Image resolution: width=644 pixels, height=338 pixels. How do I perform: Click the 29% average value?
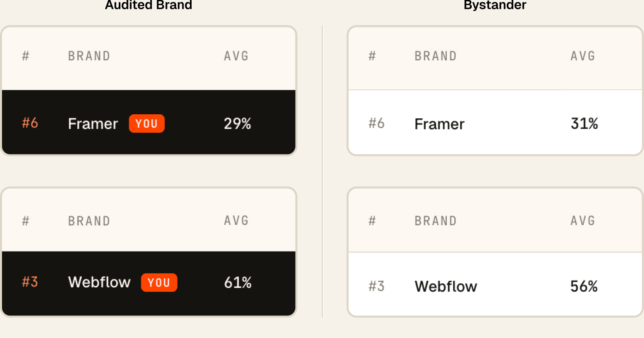tap(237, 124)
